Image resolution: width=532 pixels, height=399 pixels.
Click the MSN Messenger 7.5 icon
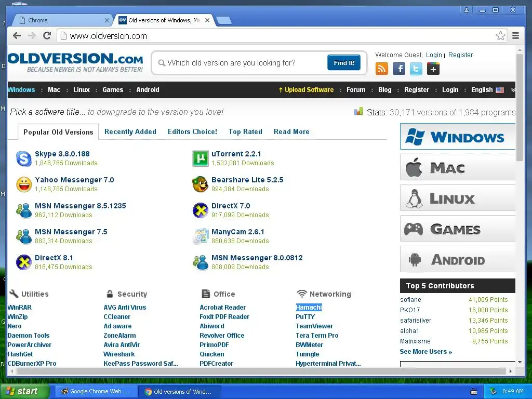[x=24, y=236]
